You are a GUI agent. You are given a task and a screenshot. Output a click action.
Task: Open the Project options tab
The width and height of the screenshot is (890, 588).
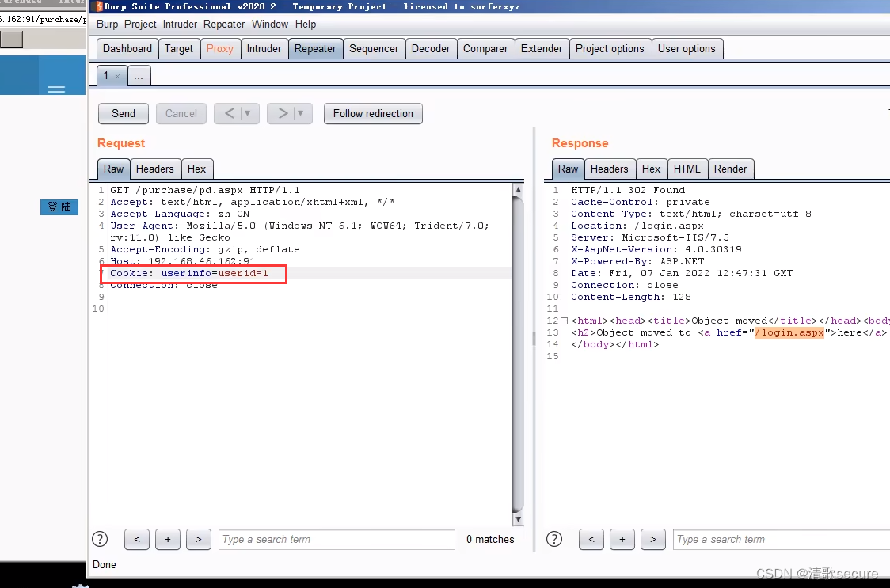(610, 49)
